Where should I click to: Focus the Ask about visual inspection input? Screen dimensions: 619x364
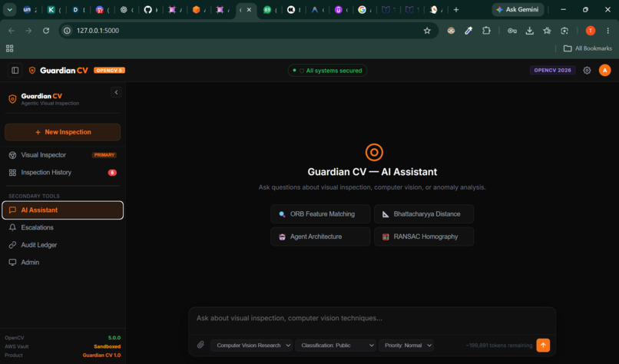372,318
